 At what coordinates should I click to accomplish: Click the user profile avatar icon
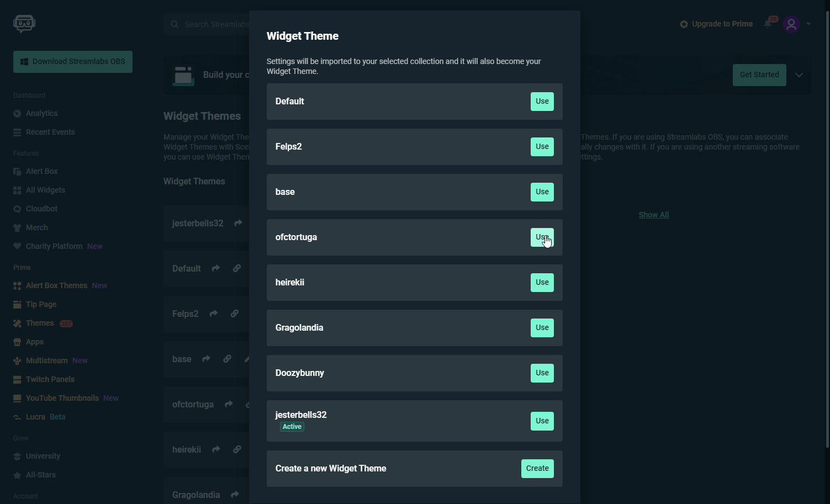tap(791, 24)
